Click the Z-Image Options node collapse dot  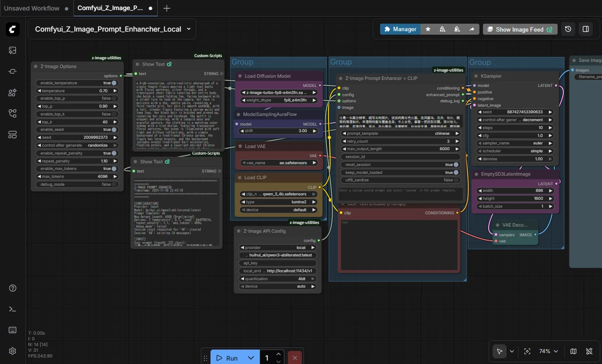[x=36, y=66]
